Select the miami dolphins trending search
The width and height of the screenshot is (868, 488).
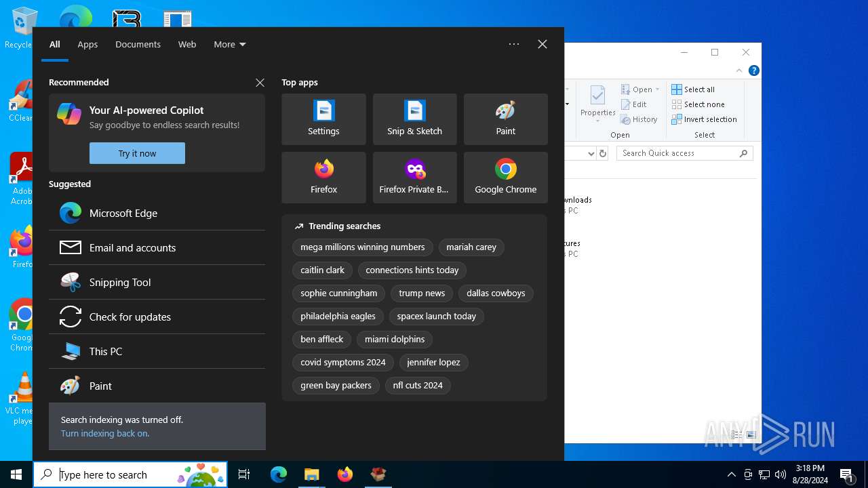[x=394, y=339]
